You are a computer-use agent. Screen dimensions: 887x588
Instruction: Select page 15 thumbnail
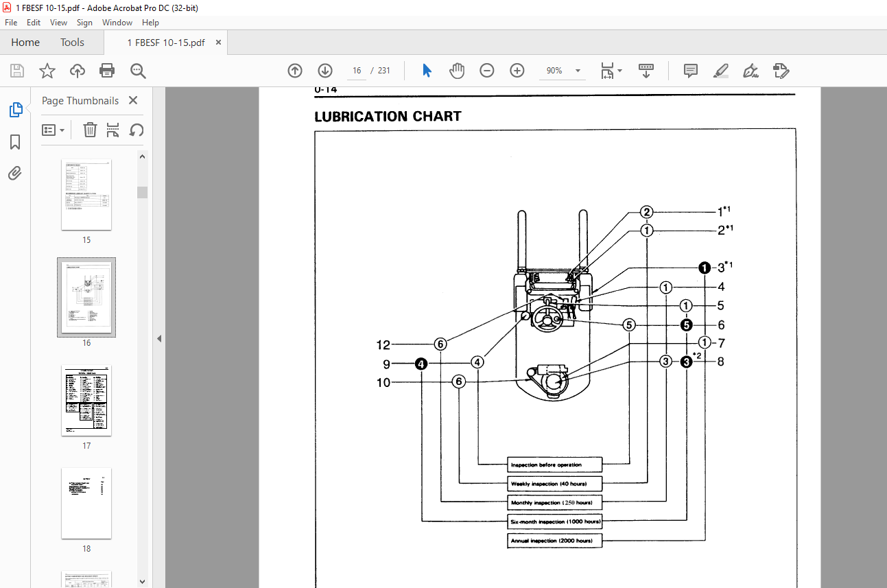(86, 195)
